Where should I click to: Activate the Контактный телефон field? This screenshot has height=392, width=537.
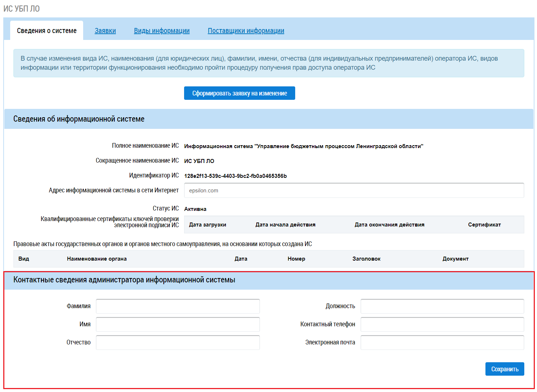(442, 324)
